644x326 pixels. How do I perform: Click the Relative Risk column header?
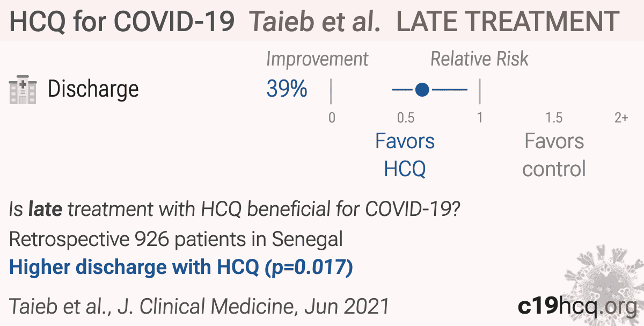pyautogui.click(x=480, y=59)
